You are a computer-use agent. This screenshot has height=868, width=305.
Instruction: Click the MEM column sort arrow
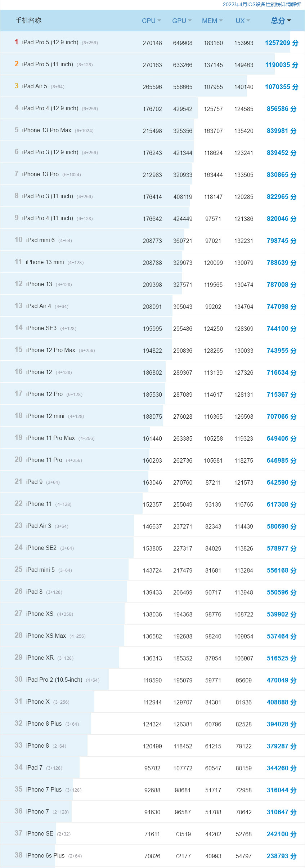pos(221,21)
